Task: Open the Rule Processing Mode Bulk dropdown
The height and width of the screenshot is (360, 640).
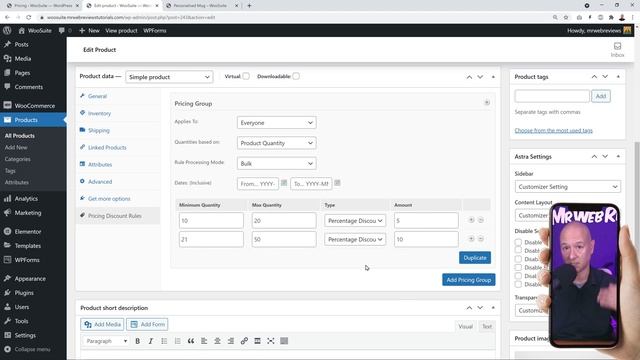Action: pos(276,163)
